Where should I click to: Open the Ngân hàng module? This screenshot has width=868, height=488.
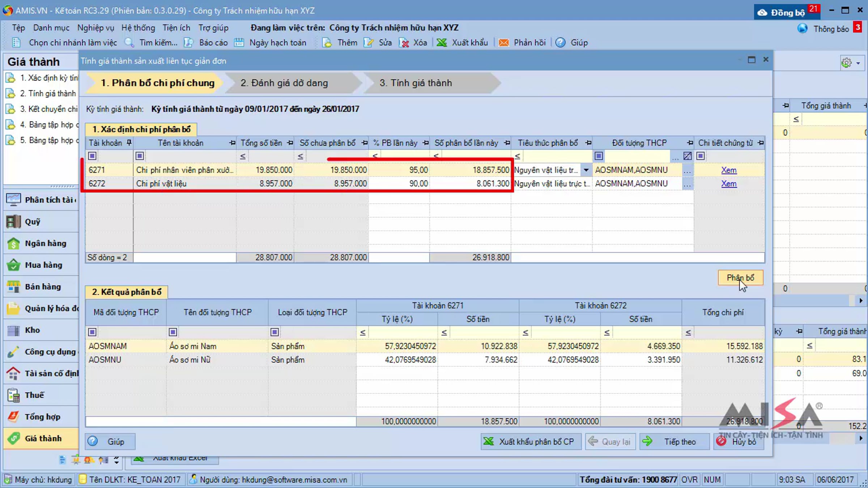41,243
